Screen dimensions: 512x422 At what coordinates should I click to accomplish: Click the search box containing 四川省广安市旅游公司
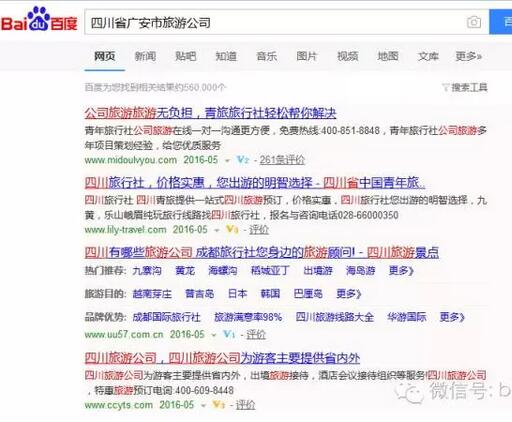tap(287, 22)
